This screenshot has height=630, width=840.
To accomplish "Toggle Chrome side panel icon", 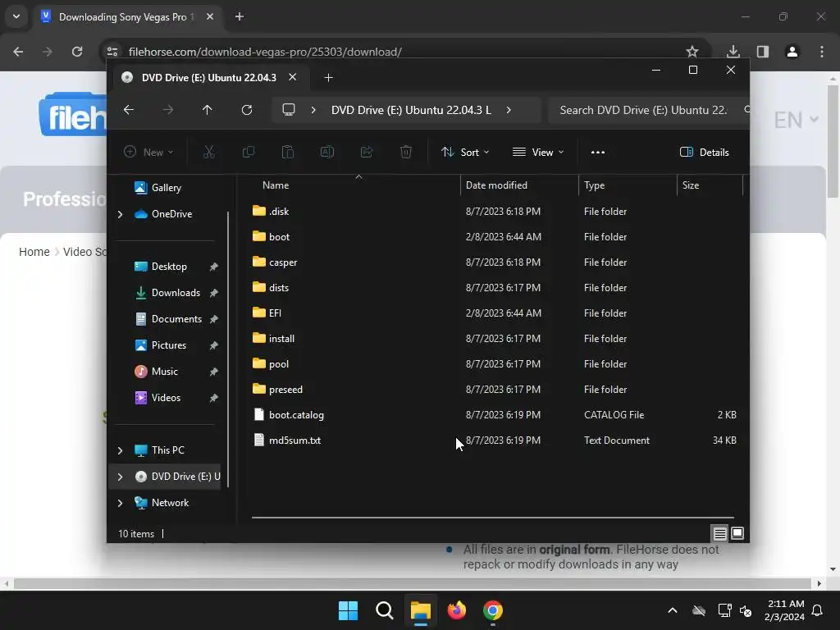I will point(763,52).
